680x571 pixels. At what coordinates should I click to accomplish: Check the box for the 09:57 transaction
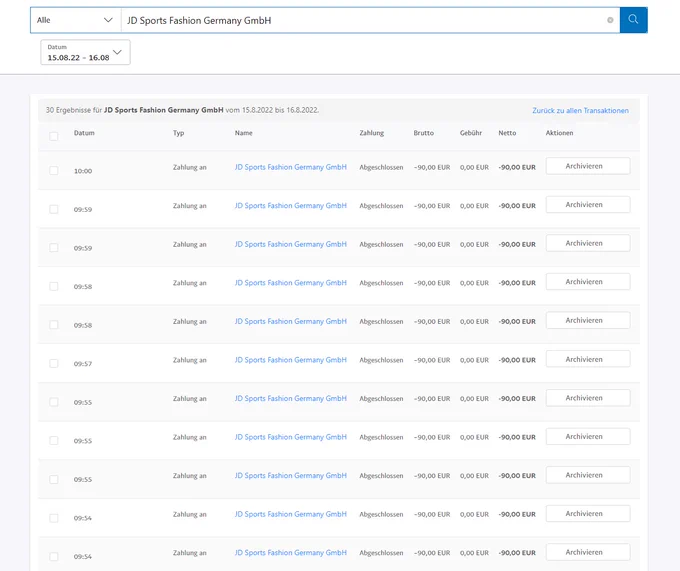(54, 363)
